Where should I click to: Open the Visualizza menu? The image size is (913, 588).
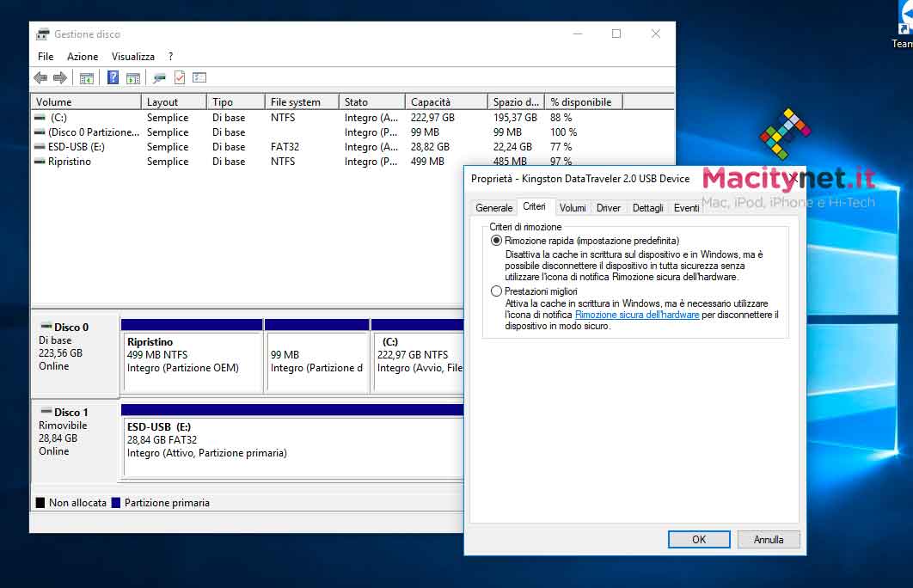(133, 57)
